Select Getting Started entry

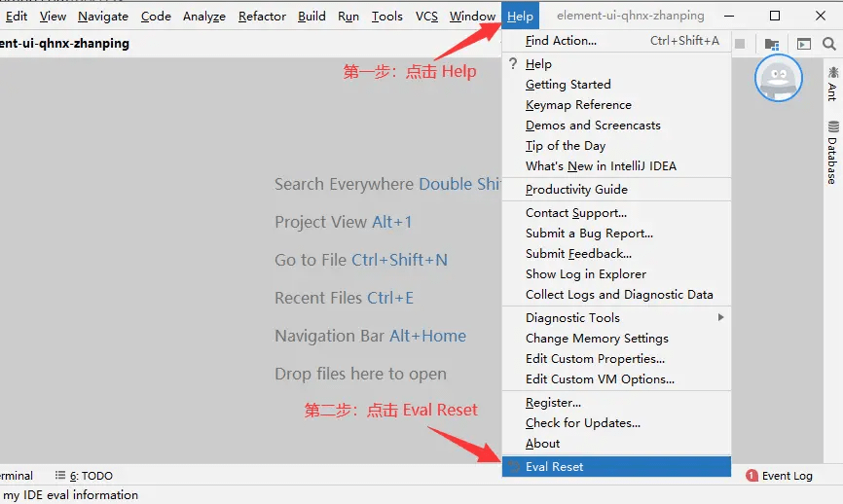pos(616,85)
